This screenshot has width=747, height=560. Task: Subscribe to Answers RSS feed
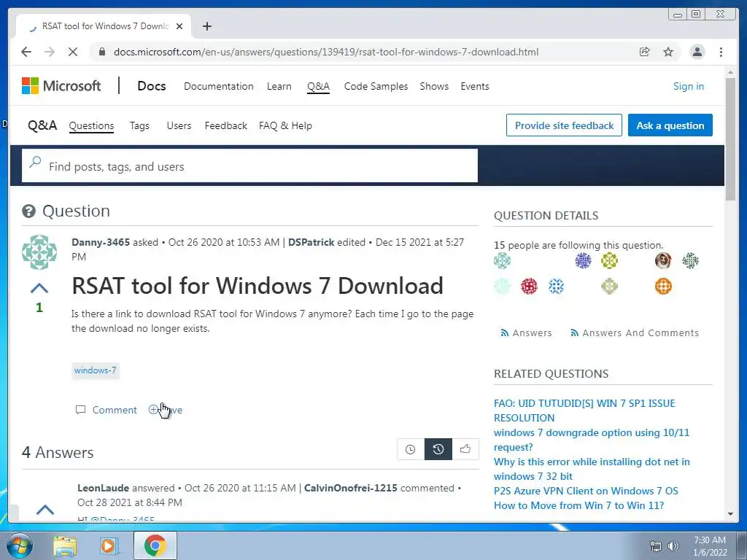click(x=526, y=332)
